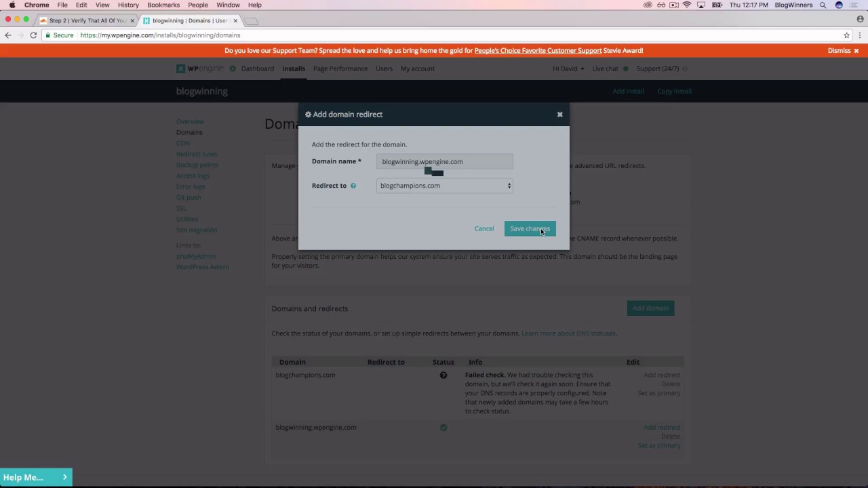
Task: Close the blogwinning Domains browser tab
Action: point(235,21)
